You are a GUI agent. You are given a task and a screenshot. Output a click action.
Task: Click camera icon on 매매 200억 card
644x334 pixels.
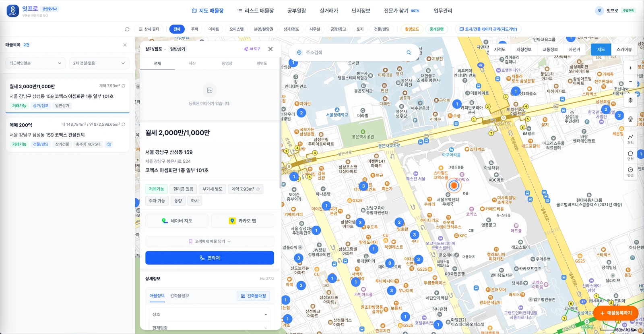(109, 144)
